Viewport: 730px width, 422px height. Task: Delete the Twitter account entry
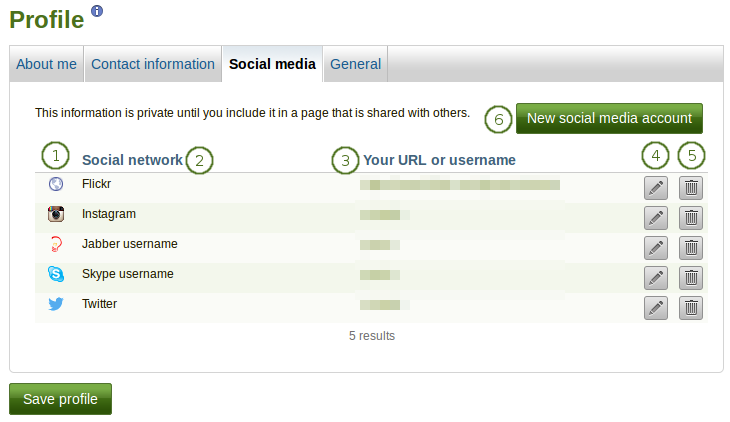(691, 308)
